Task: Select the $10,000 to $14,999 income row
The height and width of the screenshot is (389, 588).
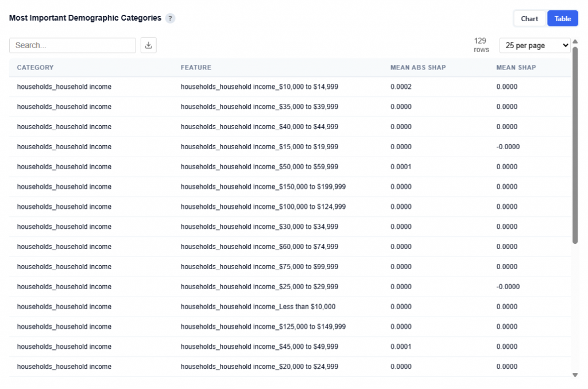Action: [259, 87]
